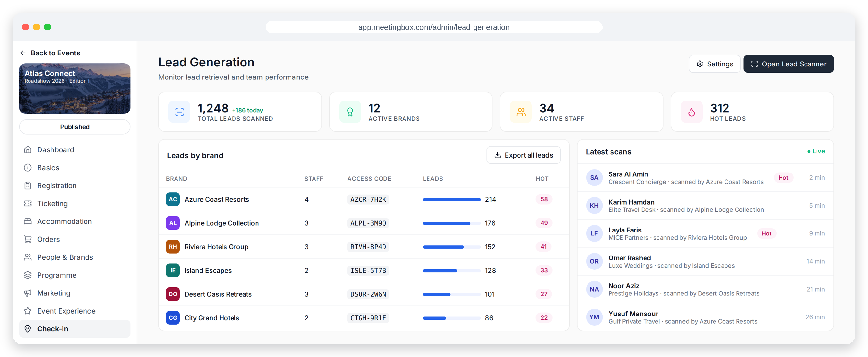Screen dimensions: 868x357
Task: Click access code ISLE-5T7B
Action: pos(368,270)
